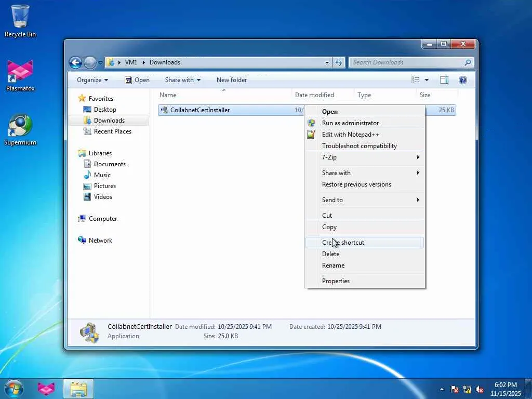This screenshot has height=399, width=532.
Task: Click Plasmafox icon on the taskbar
Action: coord(46,389)
